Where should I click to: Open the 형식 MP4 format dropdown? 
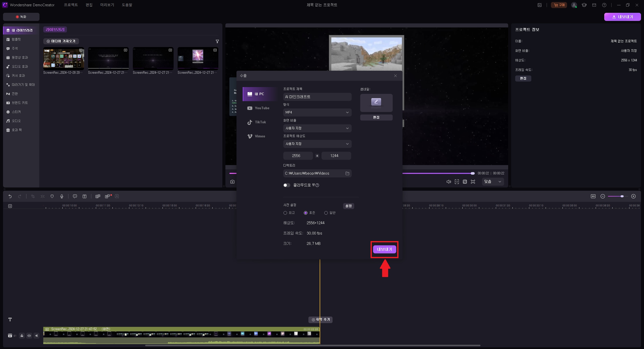317,112
